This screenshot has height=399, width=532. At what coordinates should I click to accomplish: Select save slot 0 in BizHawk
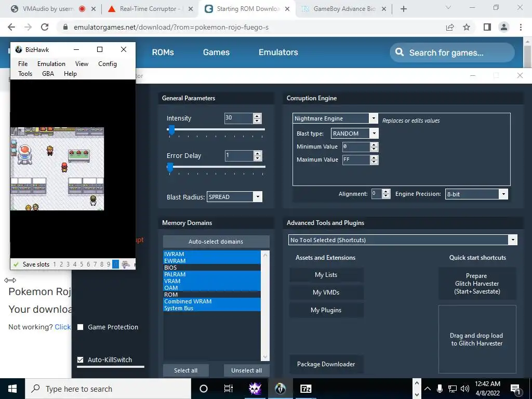pyautogui.click(x=115, y=264)
